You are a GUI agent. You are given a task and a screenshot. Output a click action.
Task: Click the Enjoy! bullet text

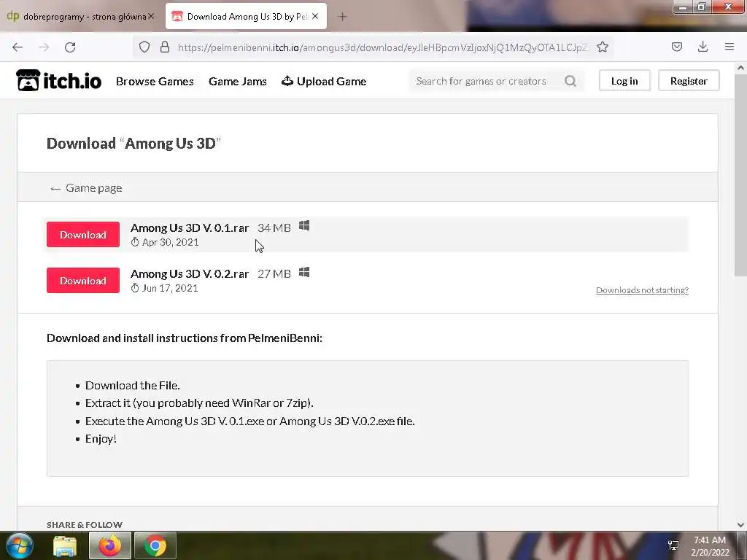(x=101, y=438)
